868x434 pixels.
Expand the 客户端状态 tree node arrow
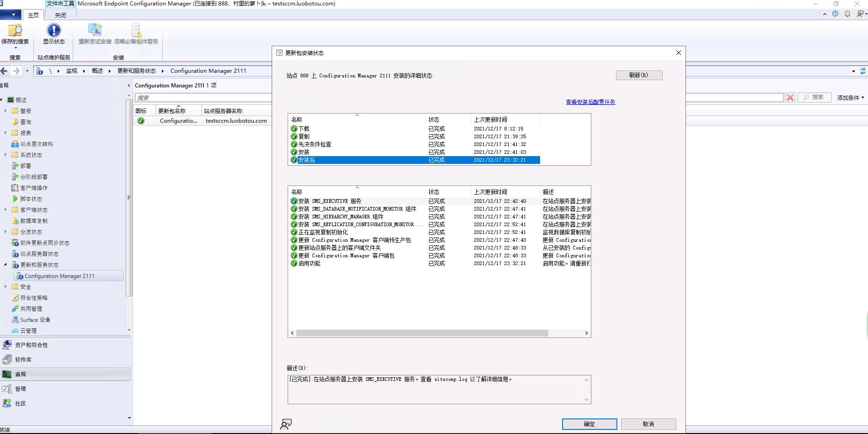click(x=5, y=210)
